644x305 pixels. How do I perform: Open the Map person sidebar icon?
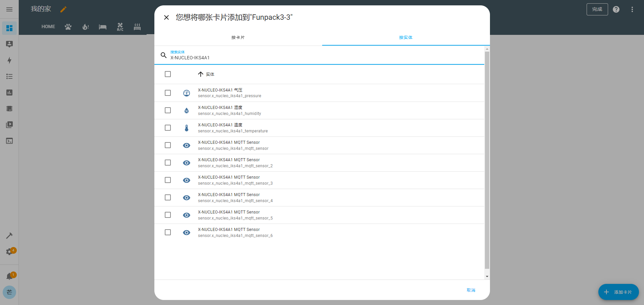click(9, 44)
